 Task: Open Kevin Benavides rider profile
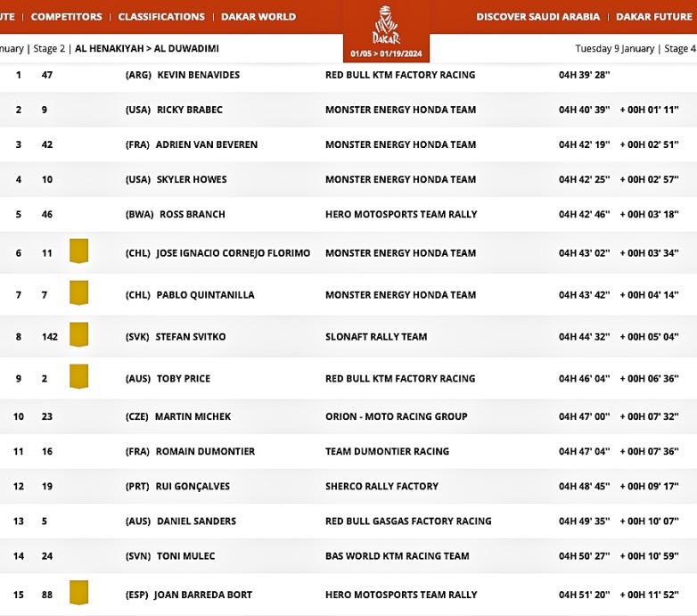198,75
